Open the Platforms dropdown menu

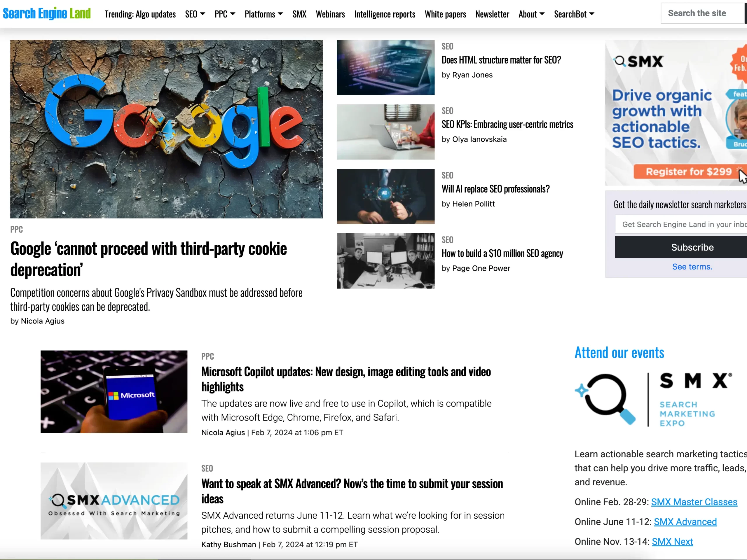click(x=264, y=14)
